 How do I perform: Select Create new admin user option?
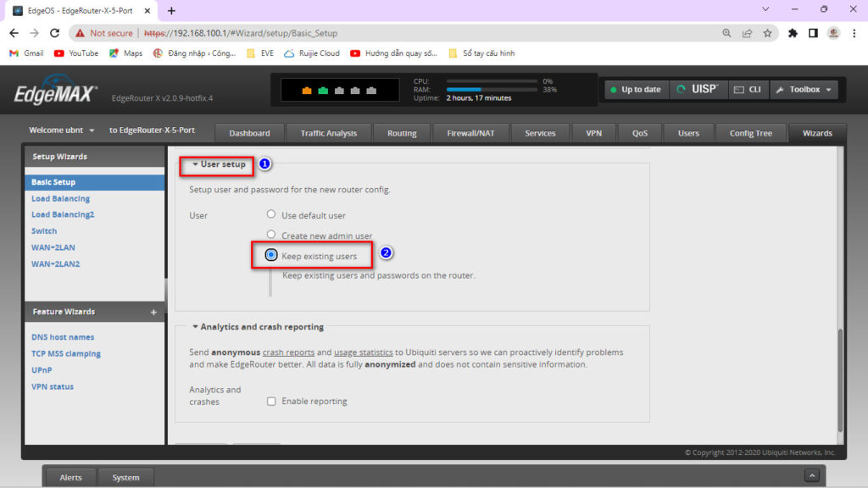(x=271, y=235)
